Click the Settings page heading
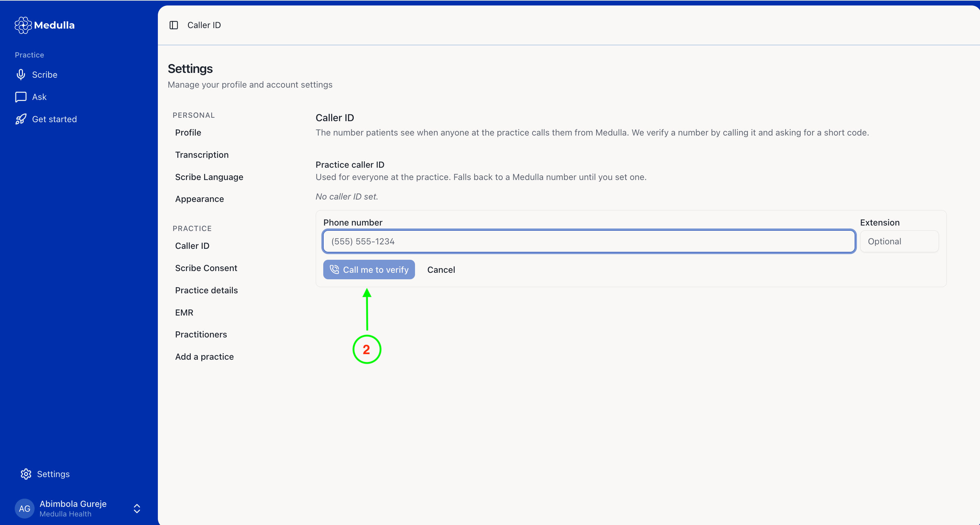 190,69
